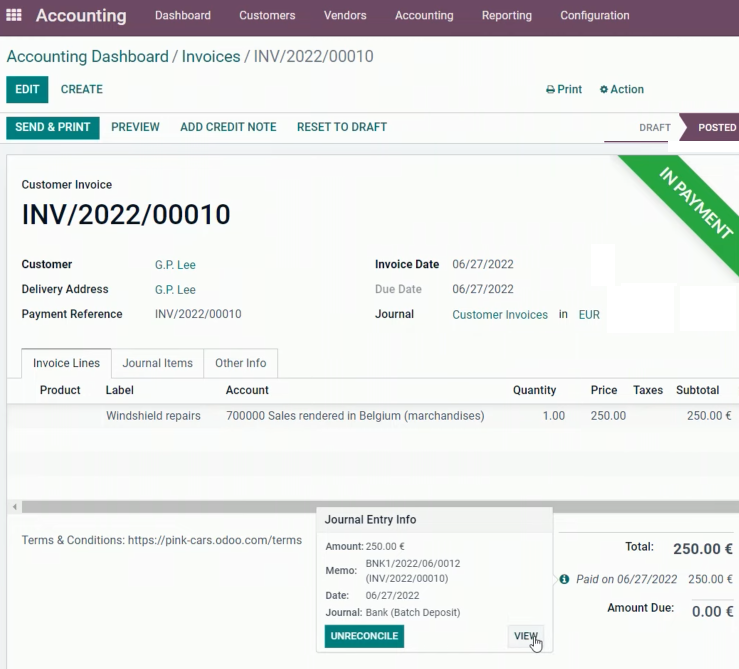Image resolution: width=739 pixels, height=669 pixels.
Task: Sort by the Quantity column header
Action: [x=534, y=390]
